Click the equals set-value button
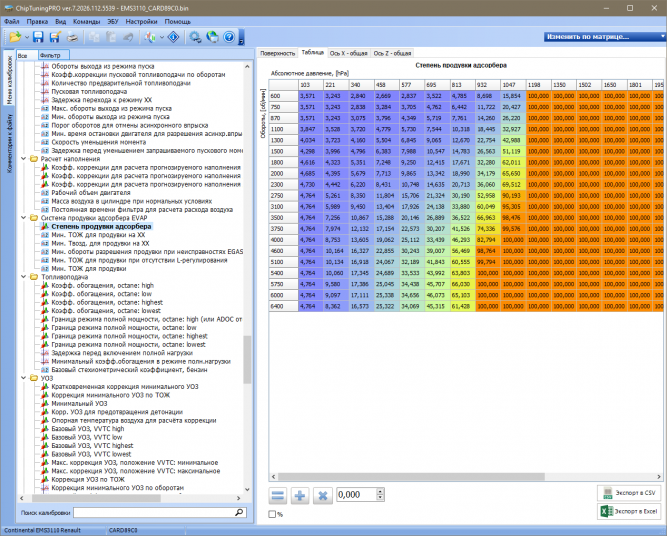Image resolution: width=667 pixels, height=536 pixels. (x=278, y=495)
